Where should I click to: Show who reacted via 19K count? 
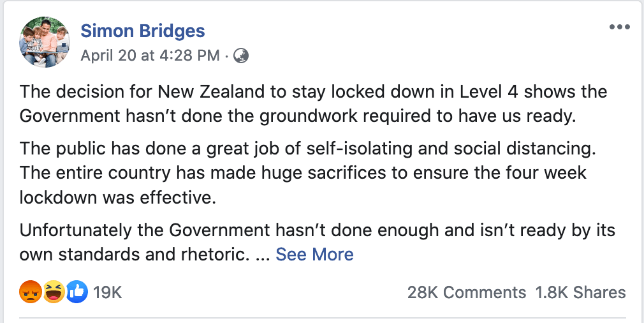point(107,292)
